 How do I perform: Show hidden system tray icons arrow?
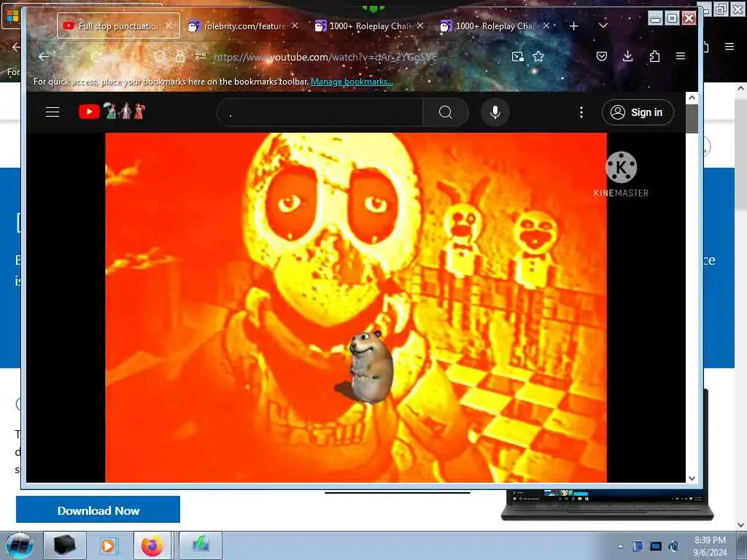(620, 546)
